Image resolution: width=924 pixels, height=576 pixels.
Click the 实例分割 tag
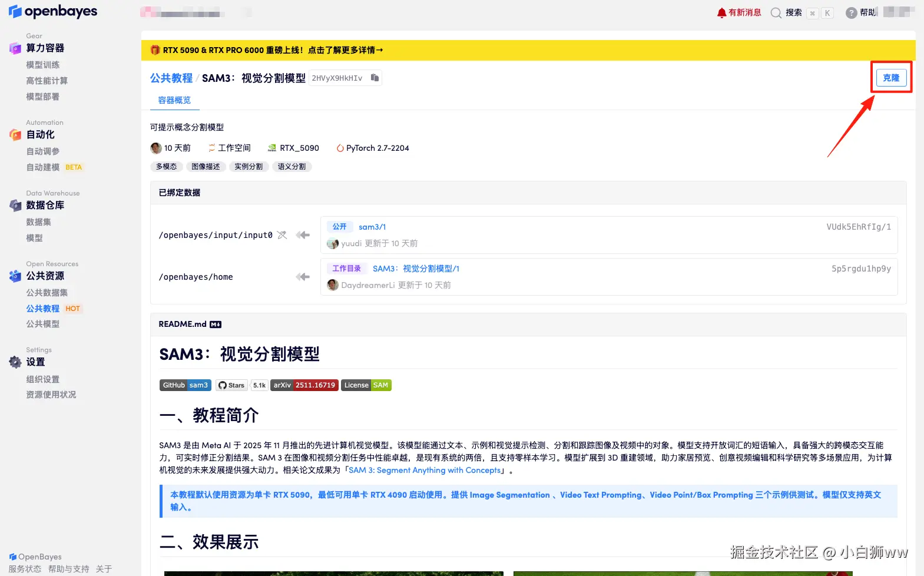click(249, 167)
